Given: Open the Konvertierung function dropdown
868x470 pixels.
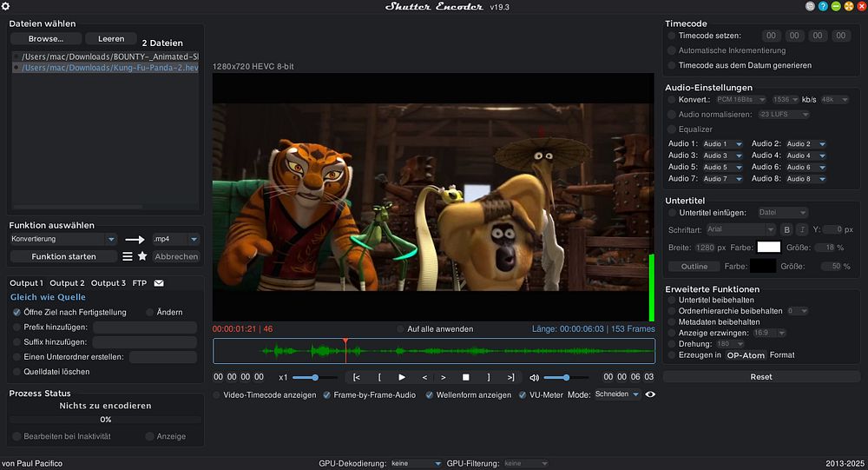Looking at the screenshot, I should [x=63, y=239].
